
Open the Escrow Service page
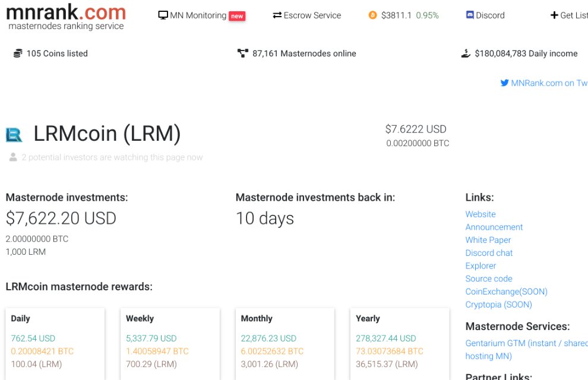pyautogui.click(x=312, y=15)
